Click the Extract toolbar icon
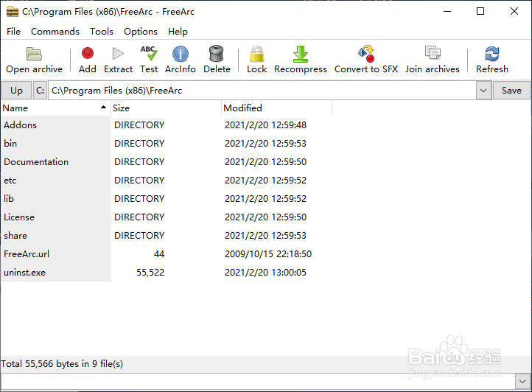 click(x=118, y=53)
